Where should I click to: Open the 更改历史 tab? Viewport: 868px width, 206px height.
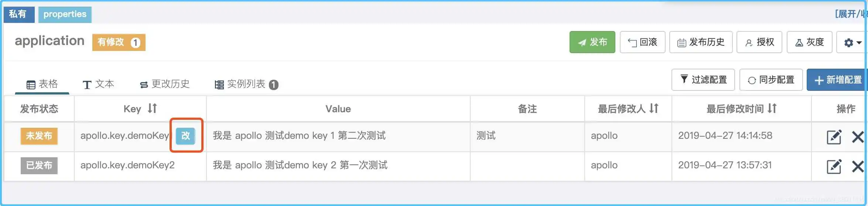pyautogui.click(x=165, y=84)
